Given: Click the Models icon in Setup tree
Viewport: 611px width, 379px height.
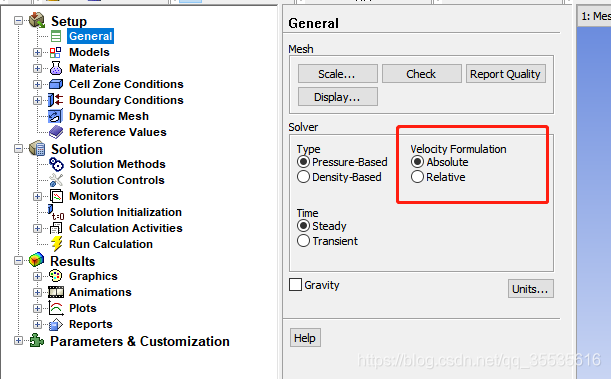Looking at the screenshot, I should (x=56, y=52).
